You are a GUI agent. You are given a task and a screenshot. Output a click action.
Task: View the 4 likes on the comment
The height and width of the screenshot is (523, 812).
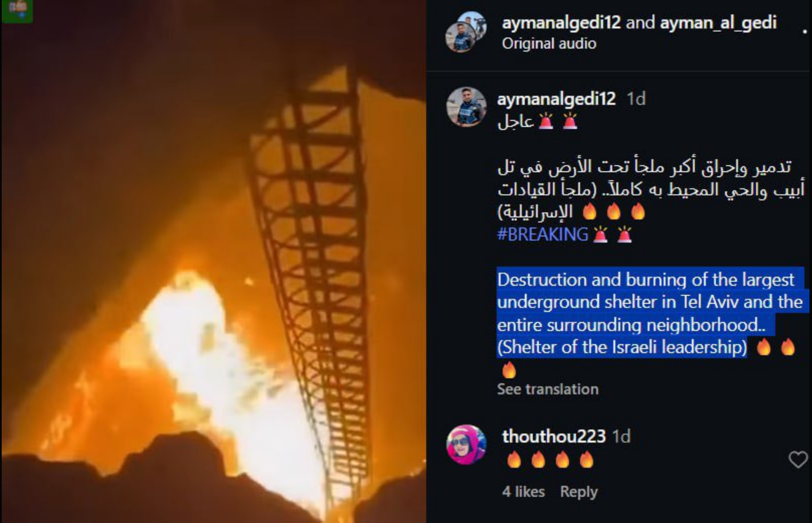tap(523, 492)
